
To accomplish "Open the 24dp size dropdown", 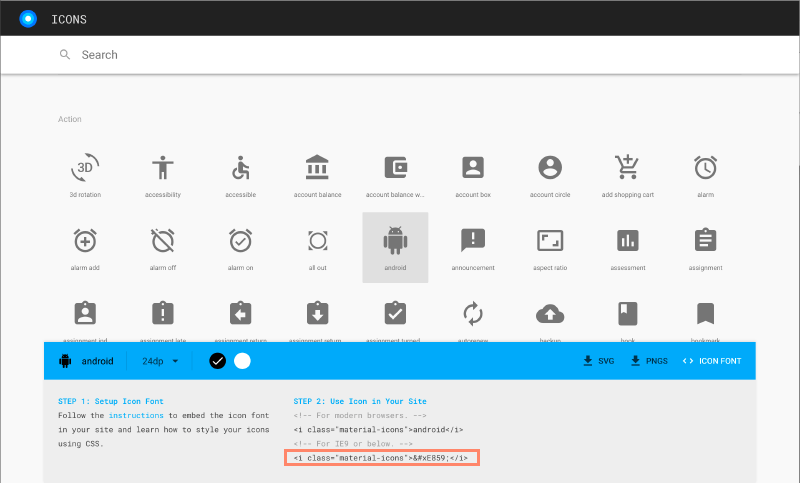I will (x=160, y=361).
